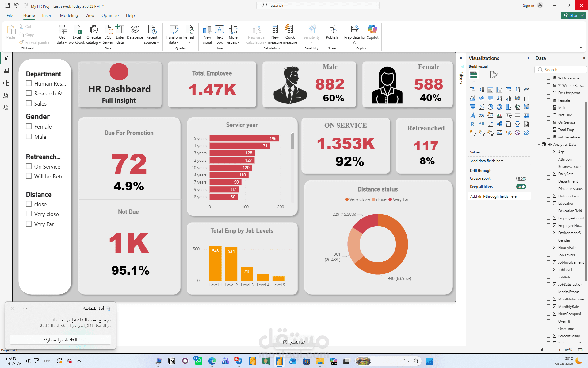Click Refresh in Queries group
This screenshot has height=368, width=588.
coord(189,34)
